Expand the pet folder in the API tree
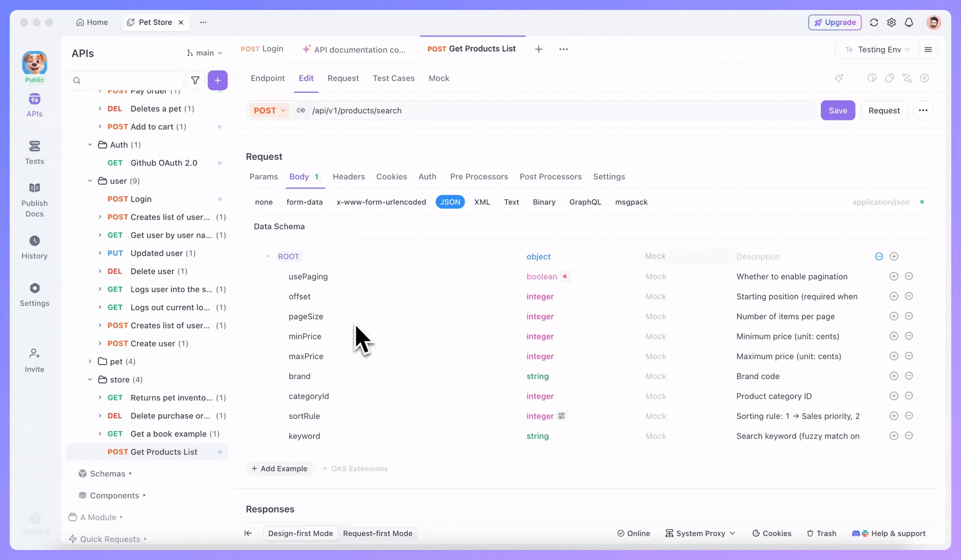The height and width of the screenshot is (560, 961). coord(90,361)
